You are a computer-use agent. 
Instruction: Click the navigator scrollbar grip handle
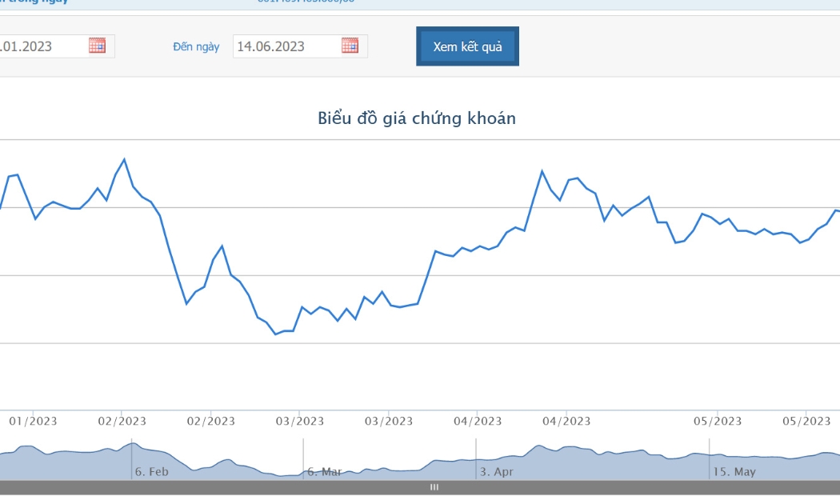pos(434,487)
